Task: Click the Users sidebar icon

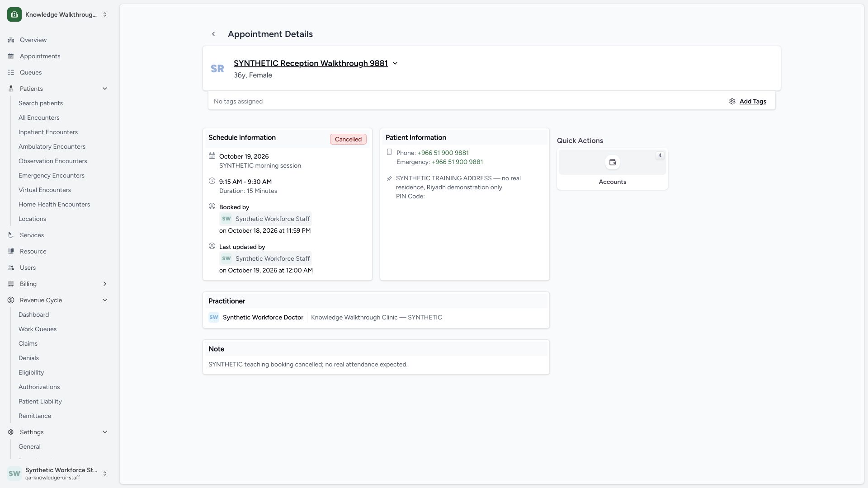Action: click(x=11, y=267)
